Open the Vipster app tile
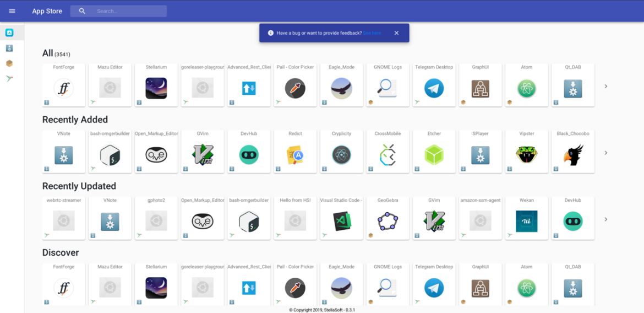The image size is (644, 313). pyautogui.click(x=526, y=152)
